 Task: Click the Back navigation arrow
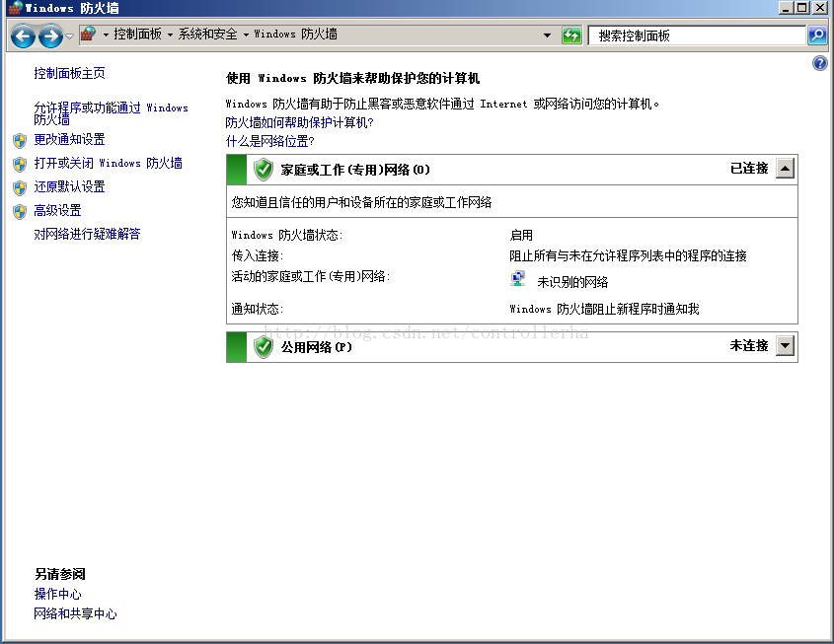pos(23,36)
